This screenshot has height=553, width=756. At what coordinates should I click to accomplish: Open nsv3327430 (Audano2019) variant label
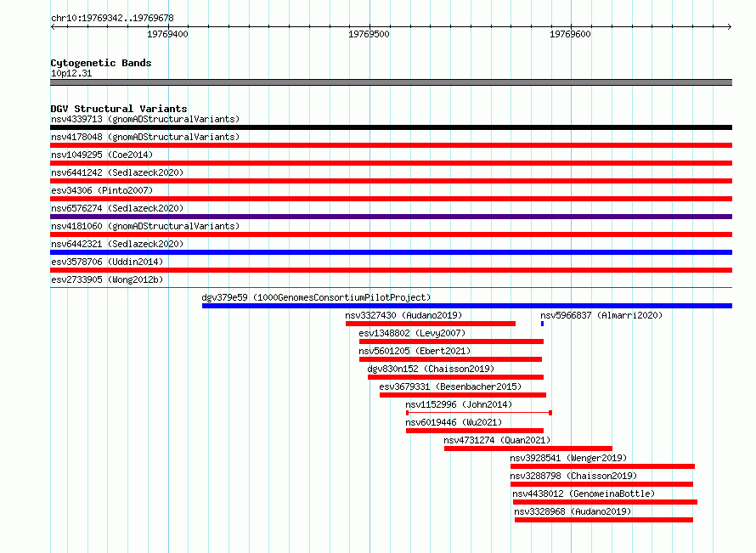[x=403, y=315]
